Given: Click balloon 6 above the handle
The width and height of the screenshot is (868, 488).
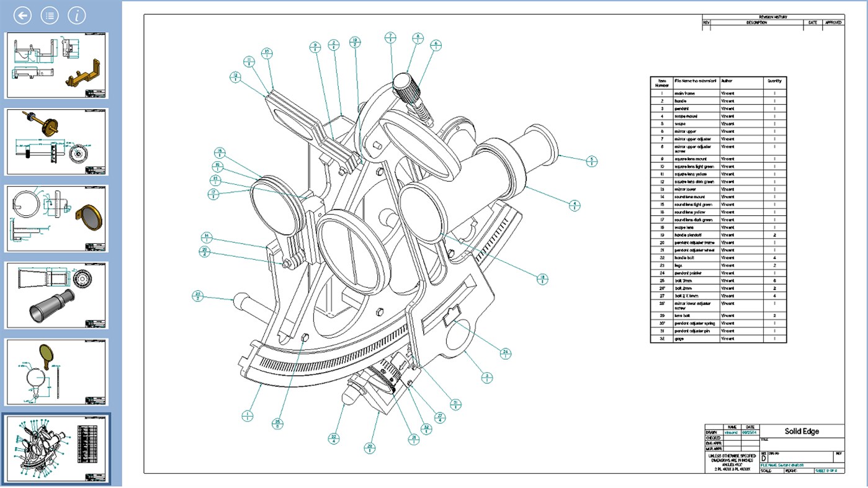Looking at the screenshot, I should coord(436,45).
